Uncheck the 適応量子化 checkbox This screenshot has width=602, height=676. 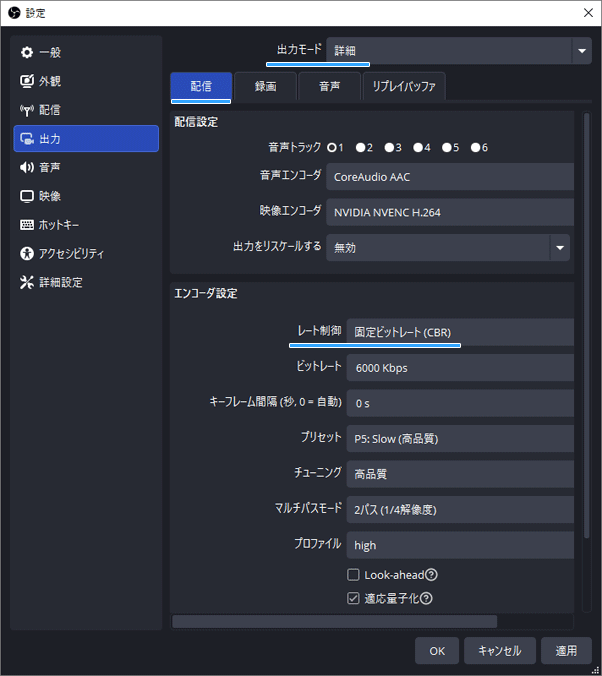[x=353, y=598]
